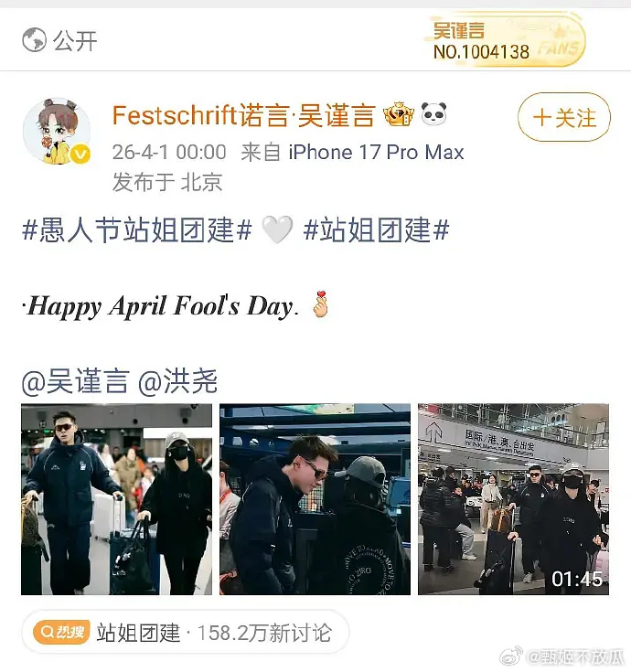Tap the crown membership icon

tap(399, 115)
